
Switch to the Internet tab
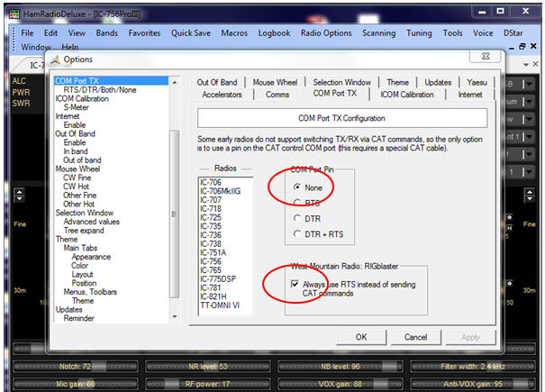click(x=470, y=95)
